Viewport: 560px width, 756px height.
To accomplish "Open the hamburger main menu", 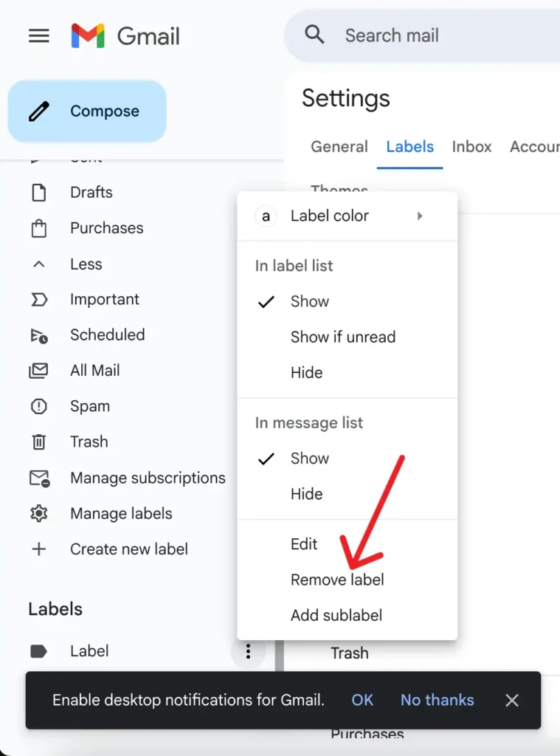I will (38, 35).
